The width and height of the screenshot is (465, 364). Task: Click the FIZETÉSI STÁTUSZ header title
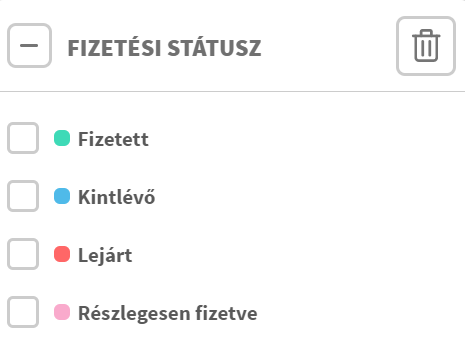click(164, 48)
